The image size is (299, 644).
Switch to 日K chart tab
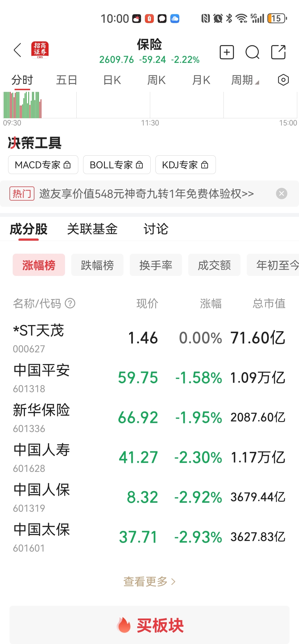[112, 80]
